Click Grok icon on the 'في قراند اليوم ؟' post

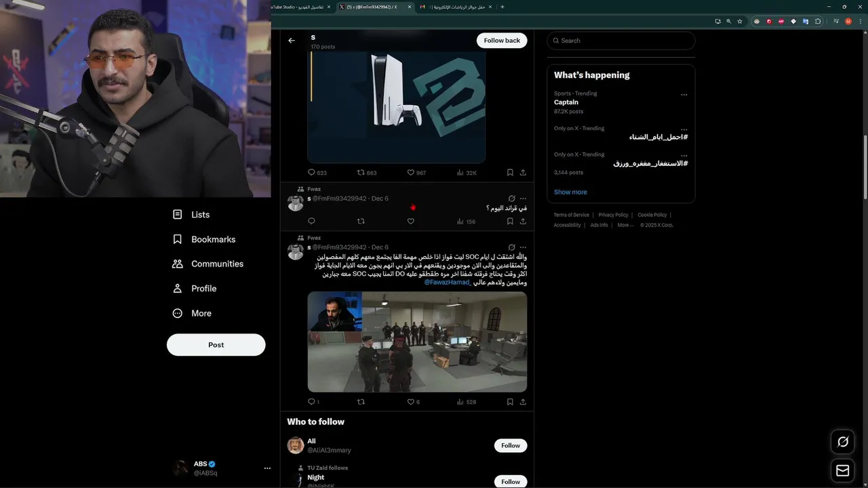pyautogui.click(x=511, y=199)
